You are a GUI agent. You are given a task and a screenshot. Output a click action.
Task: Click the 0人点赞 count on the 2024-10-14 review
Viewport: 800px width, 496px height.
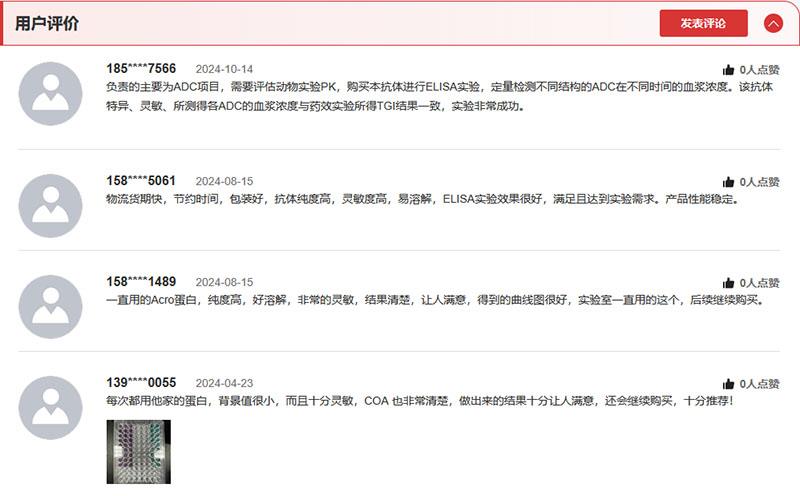pyautogui.click(x=759, y=70)
